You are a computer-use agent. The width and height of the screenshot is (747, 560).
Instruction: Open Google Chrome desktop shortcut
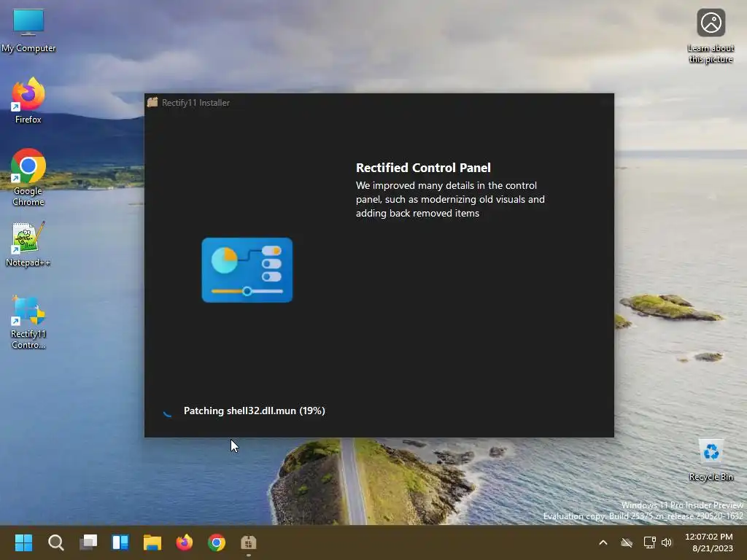[28, 176]
